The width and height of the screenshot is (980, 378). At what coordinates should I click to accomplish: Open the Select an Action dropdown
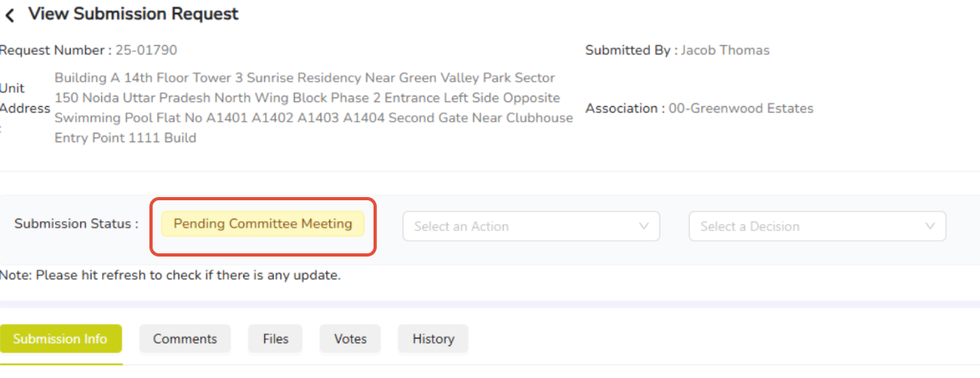531,227
